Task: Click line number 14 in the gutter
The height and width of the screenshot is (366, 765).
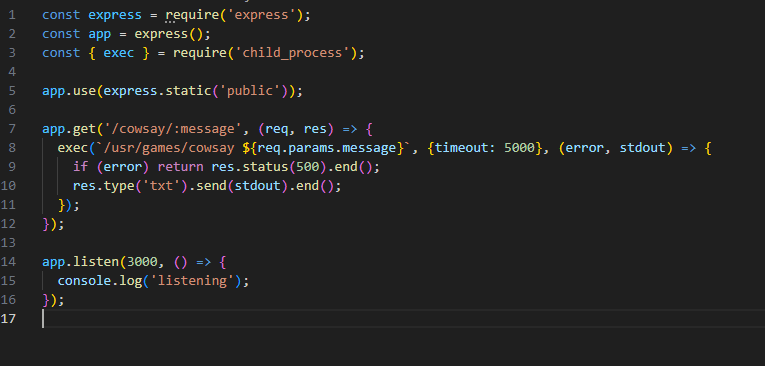Action: (x=8, y=262)
